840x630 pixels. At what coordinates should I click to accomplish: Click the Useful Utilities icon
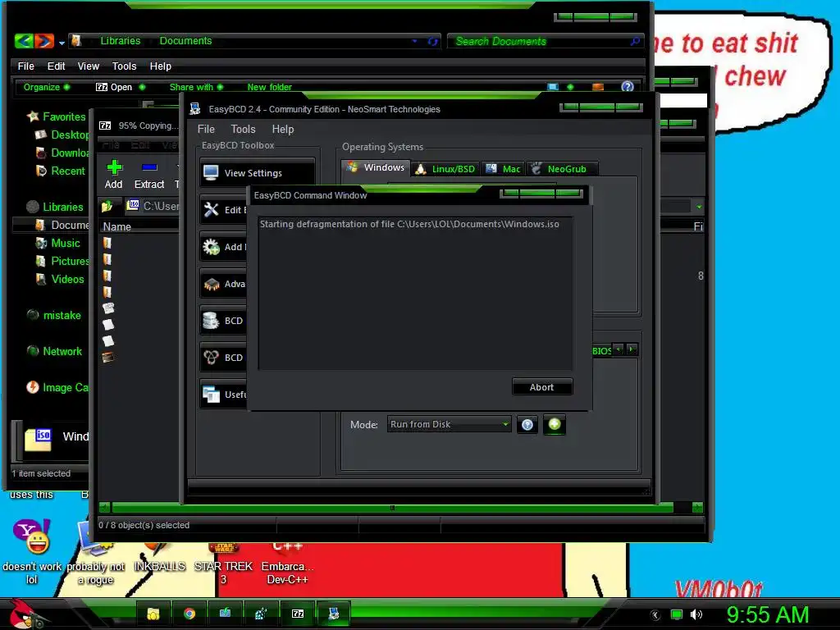[x=211, y=395]
